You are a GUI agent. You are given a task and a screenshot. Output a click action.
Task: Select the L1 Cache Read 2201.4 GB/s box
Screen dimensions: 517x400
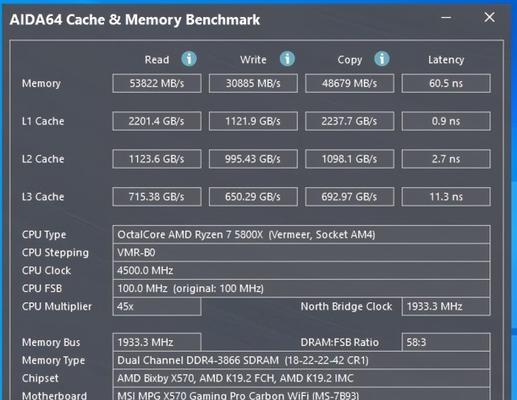[x=157, y=121]
